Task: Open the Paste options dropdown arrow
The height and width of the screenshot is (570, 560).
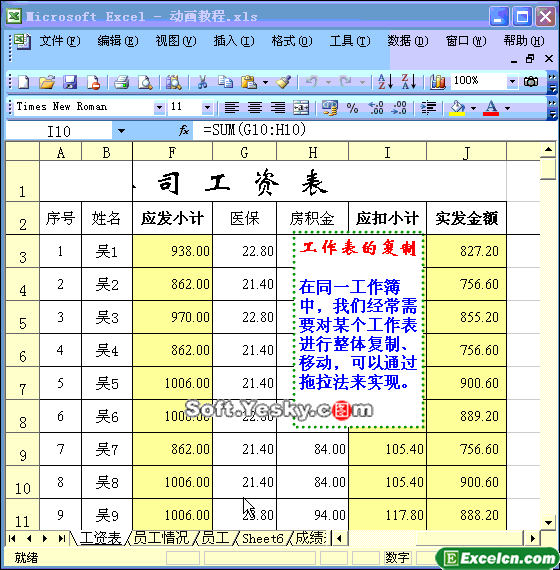Action: pyautogui.click(x=265, y=83)
